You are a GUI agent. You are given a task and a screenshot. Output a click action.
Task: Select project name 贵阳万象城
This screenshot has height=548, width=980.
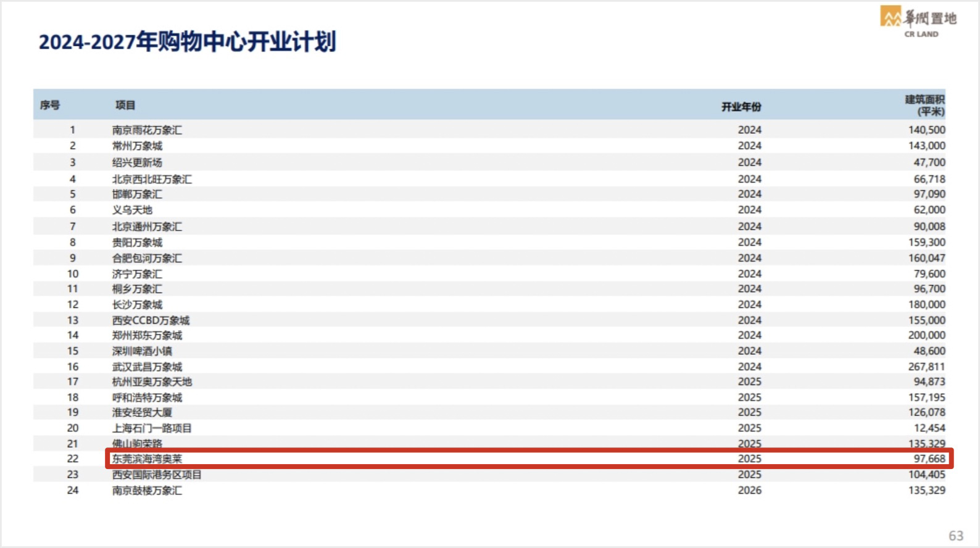click(137, 243)
